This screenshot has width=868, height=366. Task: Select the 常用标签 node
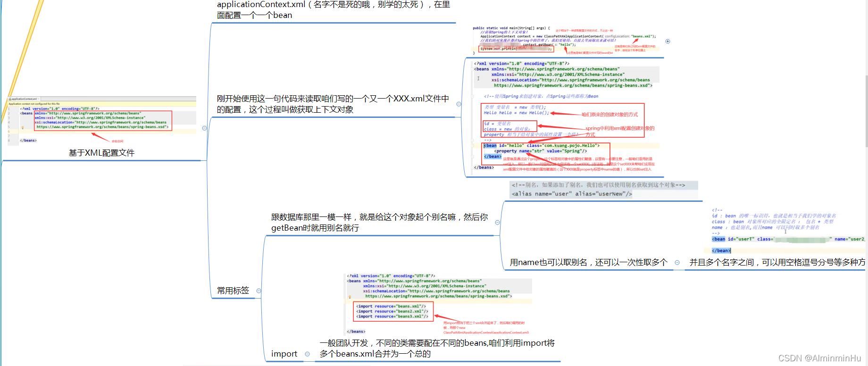coord(233,291)
